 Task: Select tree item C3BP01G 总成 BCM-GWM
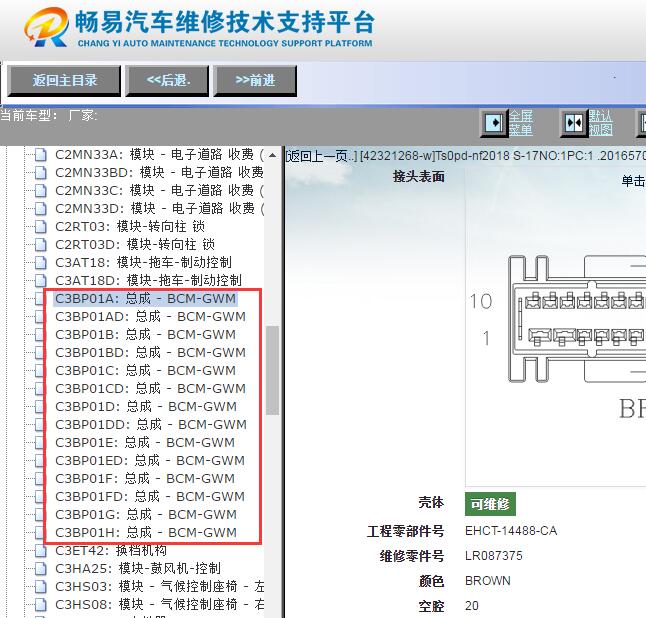[x=146, y=515]
